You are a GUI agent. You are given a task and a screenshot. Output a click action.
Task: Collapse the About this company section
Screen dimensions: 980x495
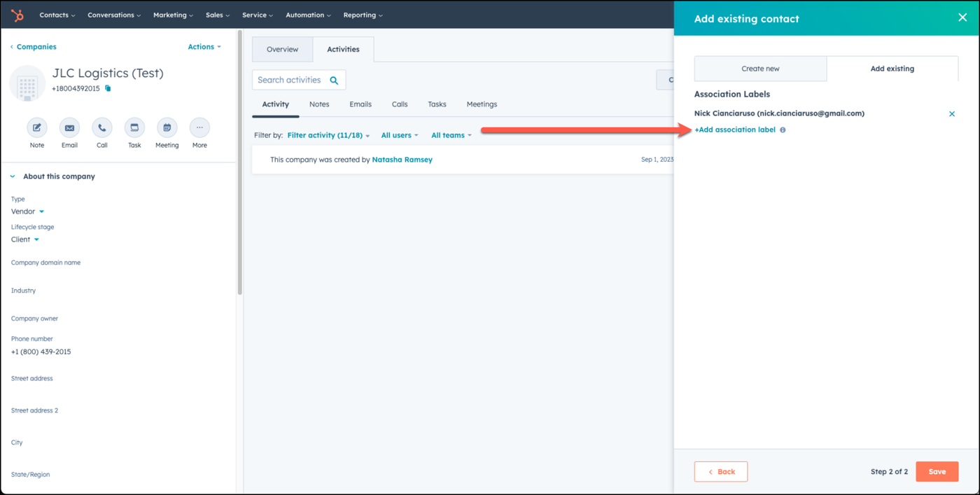tap(13, 176)
